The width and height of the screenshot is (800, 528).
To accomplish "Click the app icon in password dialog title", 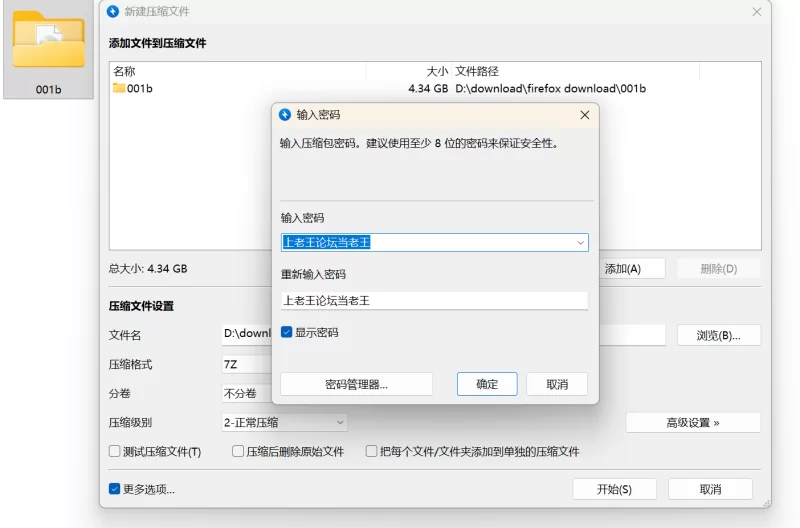I will click(x=284, y=115).
